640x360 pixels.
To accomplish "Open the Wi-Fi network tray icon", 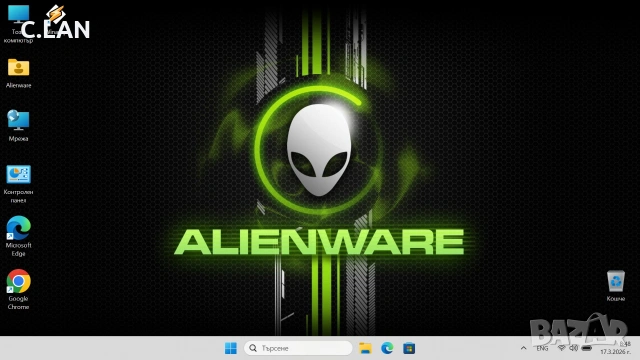I will click(x=562, y=348).
